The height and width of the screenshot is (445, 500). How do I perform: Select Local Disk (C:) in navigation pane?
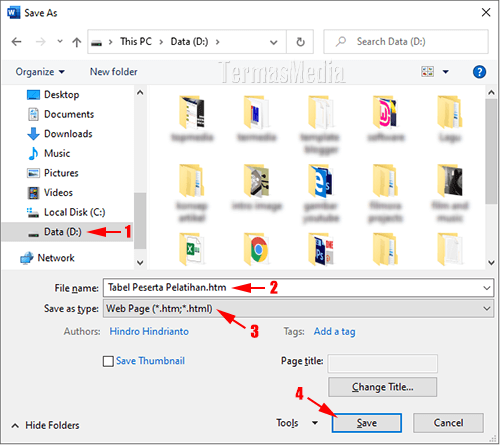(x=66, y=212)
